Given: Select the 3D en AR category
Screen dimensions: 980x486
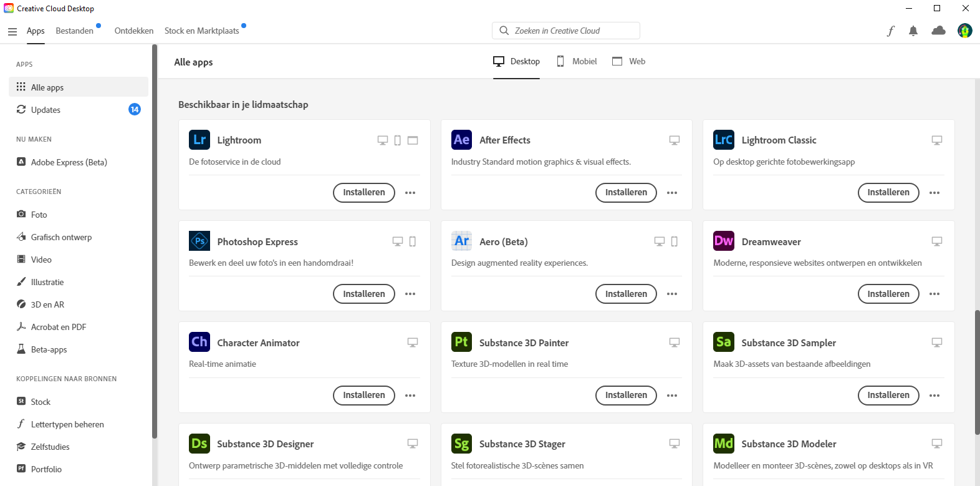Looking at the screenshot, I should tap(79, 304).
